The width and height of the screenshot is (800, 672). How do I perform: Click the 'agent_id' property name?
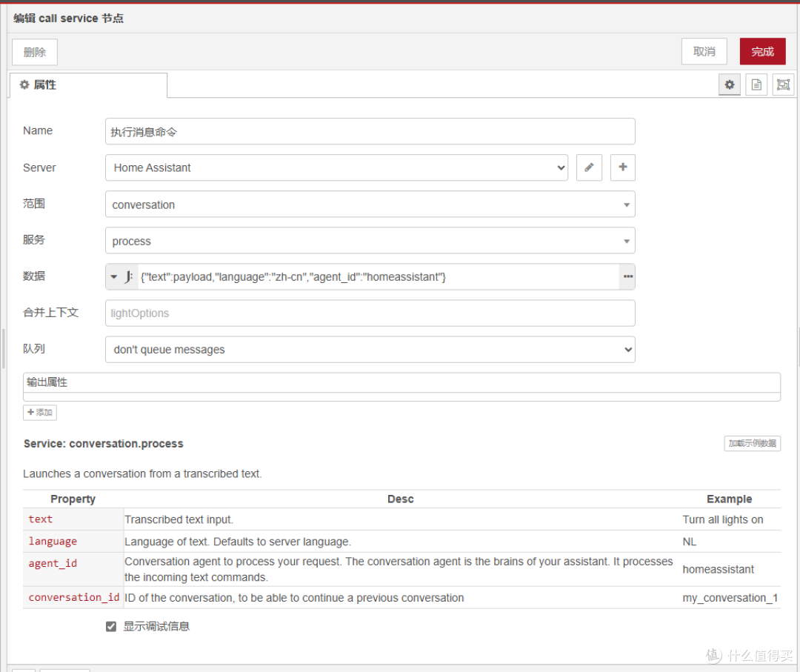coord(53,563)
